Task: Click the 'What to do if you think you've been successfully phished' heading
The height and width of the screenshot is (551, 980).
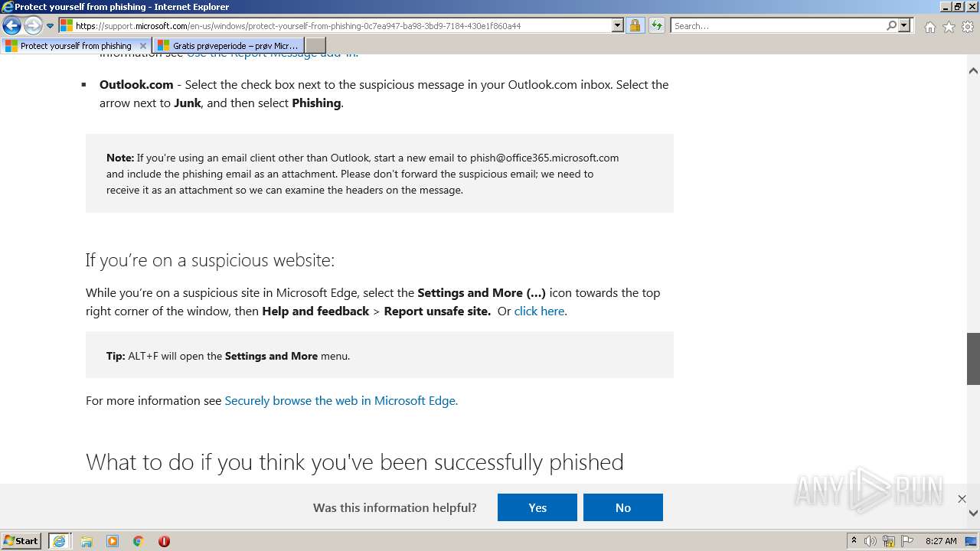Action: pyautogui.click(x=354, y=462)
